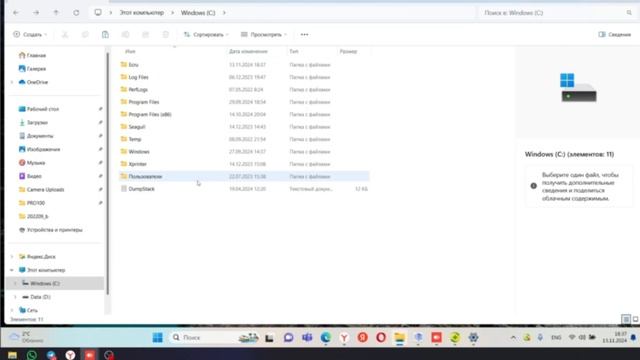This screenshot has height=360, width=640.
Task: Open WhatsApp in the bottom dark taskbar
Action: [31, 355]
